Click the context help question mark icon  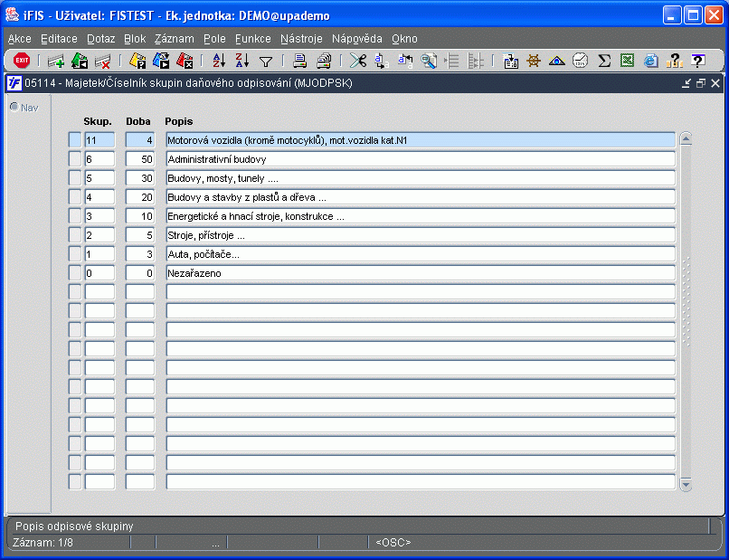click(x=698, y=61)
